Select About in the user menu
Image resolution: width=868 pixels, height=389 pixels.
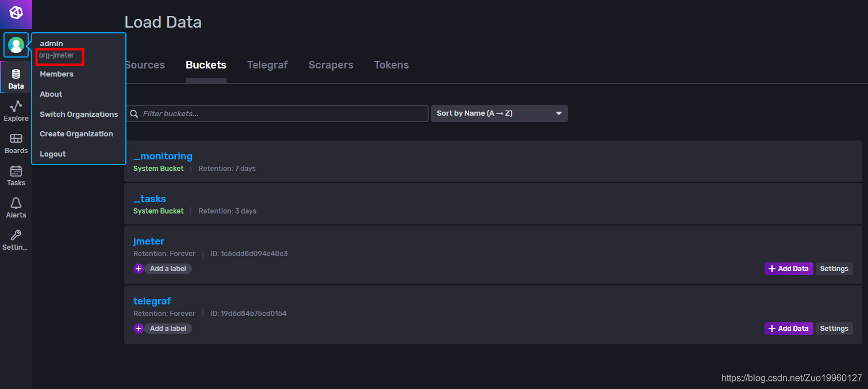click(51, 94)
